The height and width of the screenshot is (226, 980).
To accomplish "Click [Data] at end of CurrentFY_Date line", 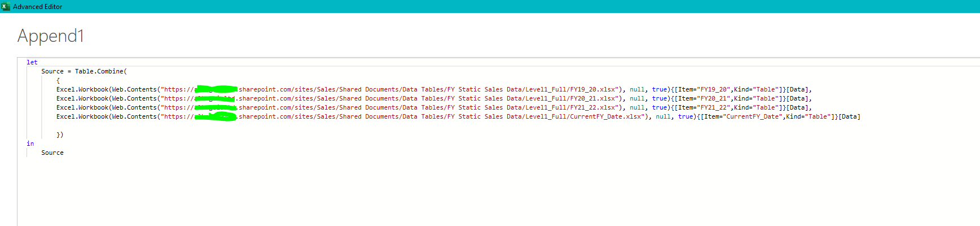I will click(850, 116).
